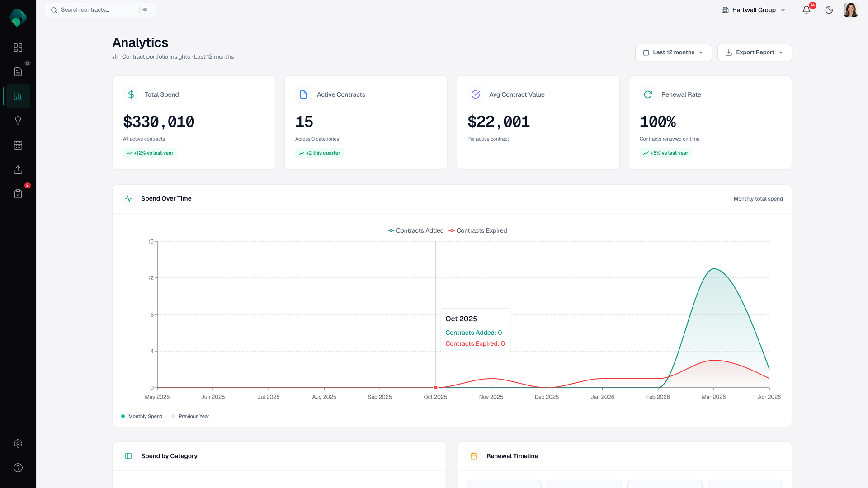The image size is (868, 488).
Task: Click the help question mark icon
Action: (x=18, y=468)
